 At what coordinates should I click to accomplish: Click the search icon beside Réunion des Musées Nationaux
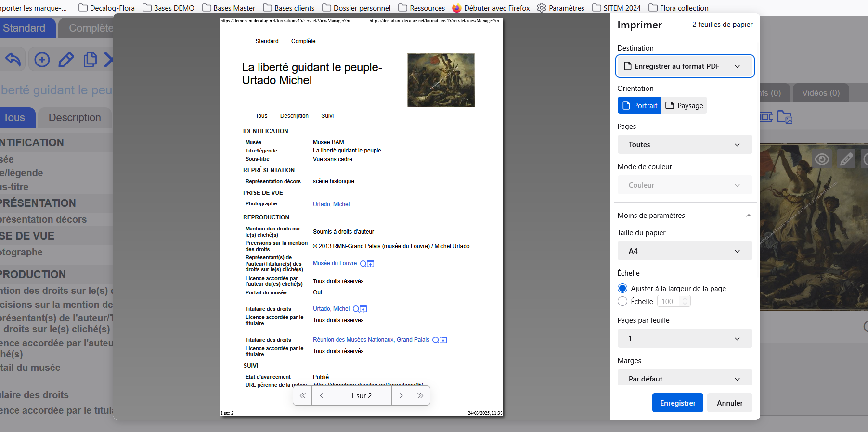tap(436, 340)
